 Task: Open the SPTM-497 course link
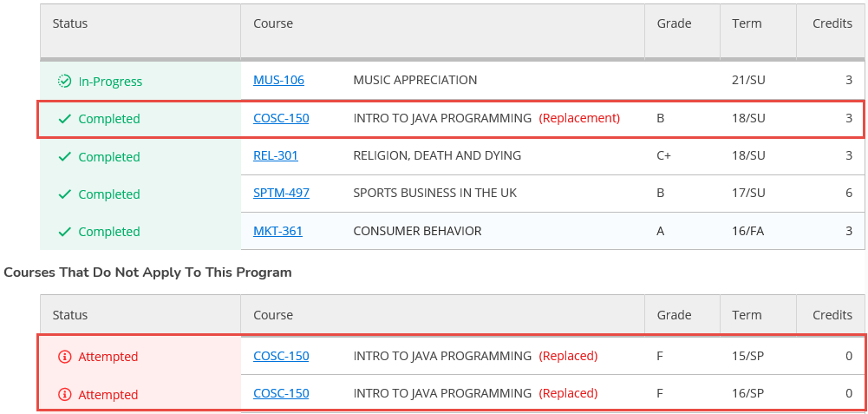(281, 194)
